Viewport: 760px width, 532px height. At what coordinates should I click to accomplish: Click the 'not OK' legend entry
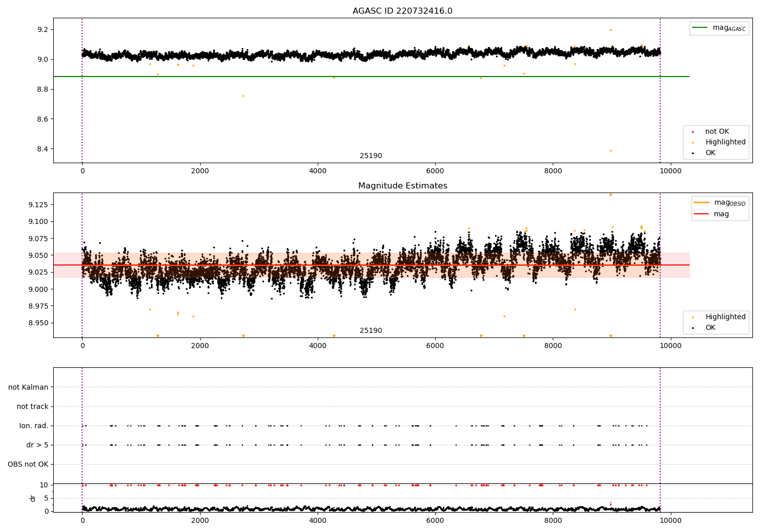[x=717, y=132]
